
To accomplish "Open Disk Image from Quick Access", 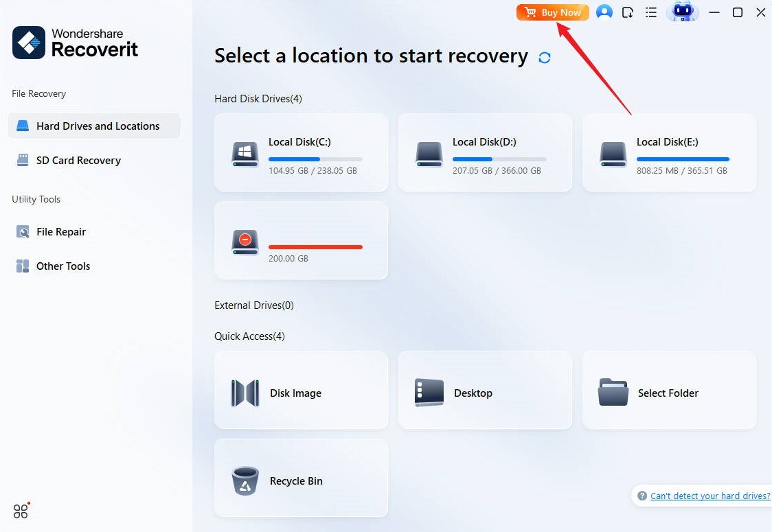I will (301, 390).
